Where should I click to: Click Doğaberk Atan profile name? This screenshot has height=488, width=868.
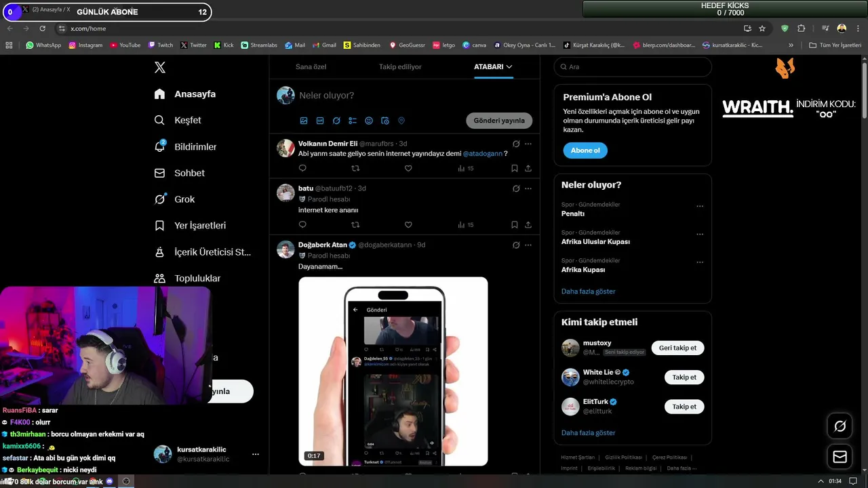point(323,245)
